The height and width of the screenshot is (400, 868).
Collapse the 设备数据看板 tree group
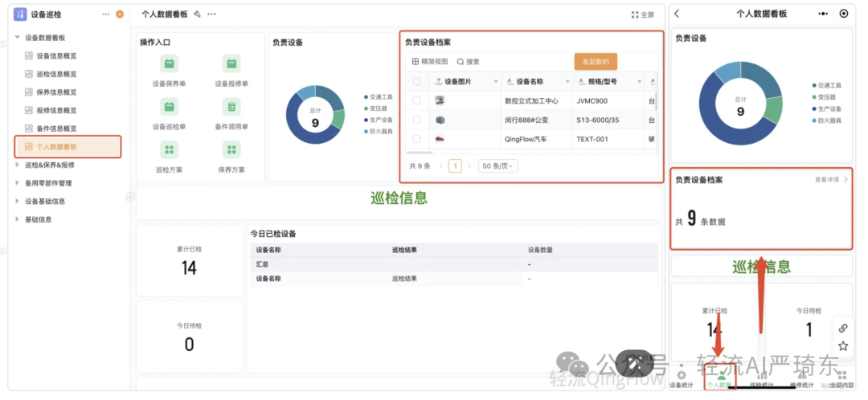(17, 38)
